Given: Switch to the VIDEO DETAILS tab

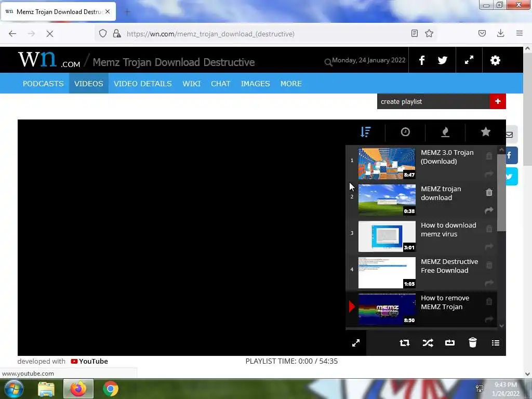Looking at the screenshot, I should [142, 84].
